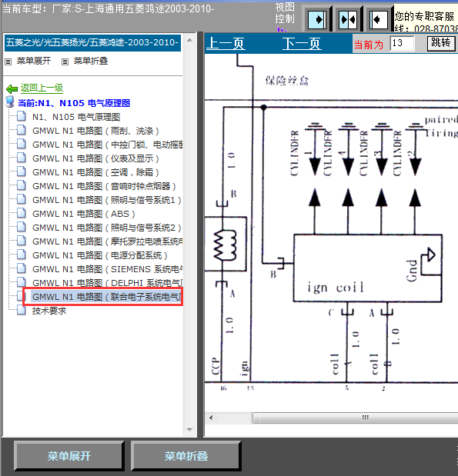Viewport: 458px width, 476px height.
Task: Click the expand-right-panel view control icon
Action: 317,20
